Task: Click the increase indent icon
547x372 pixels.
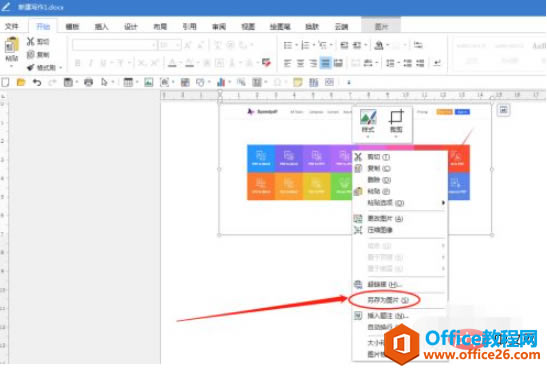Action: [357, 45]
